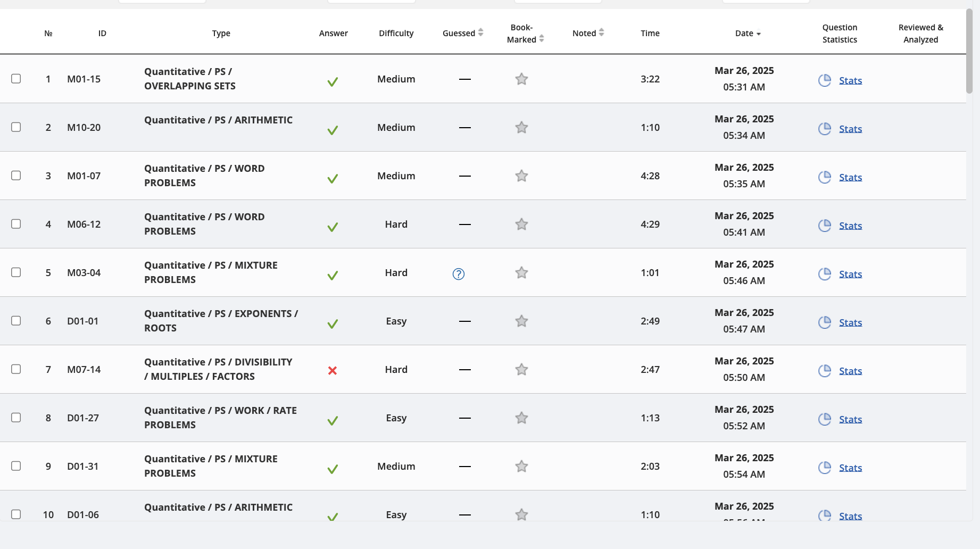Click the pie chart icon for question M10-20
This screenshot has width=980, height=549.
point(825,129)
